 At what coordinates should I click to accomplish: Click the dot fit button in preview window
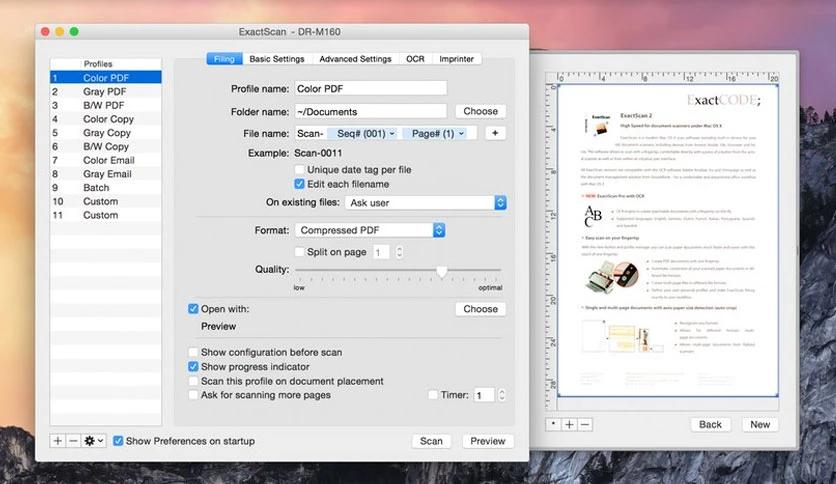click(553, 424)
